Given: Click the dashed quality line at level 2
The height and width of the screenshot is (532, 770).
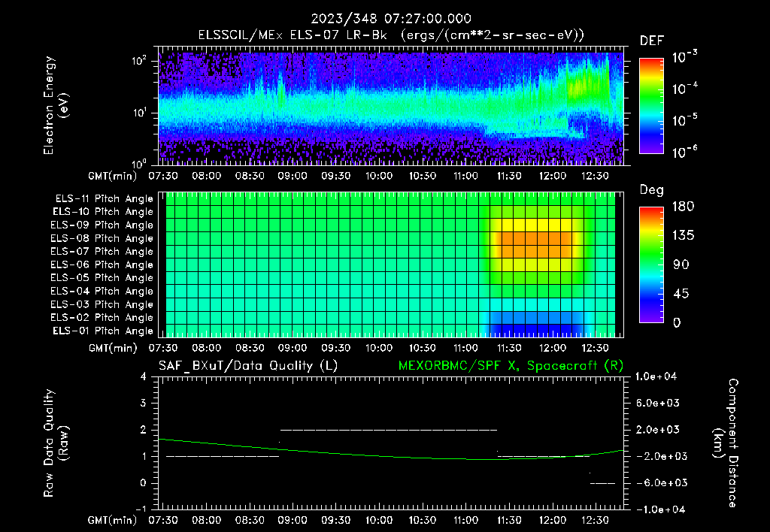Looking at the screenshot, I should click(388, 430).
